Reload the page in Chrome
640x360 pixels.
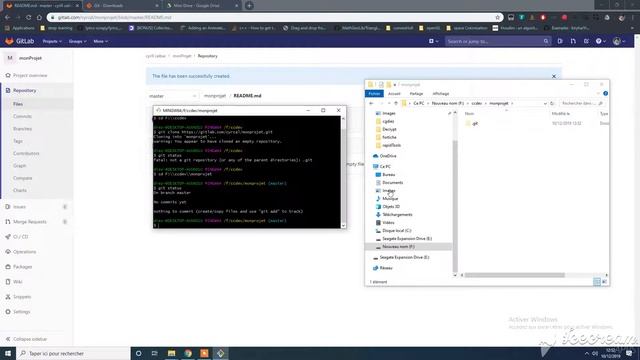point(29,18)
